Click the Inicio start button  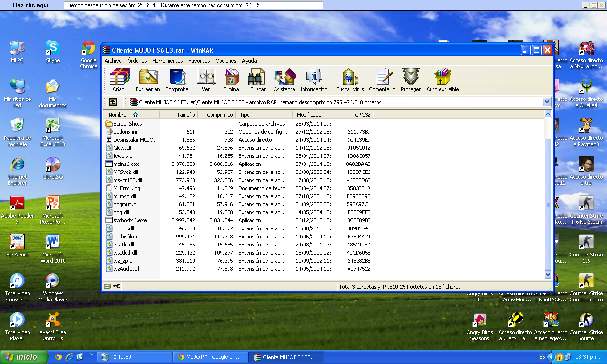[25, 357]
